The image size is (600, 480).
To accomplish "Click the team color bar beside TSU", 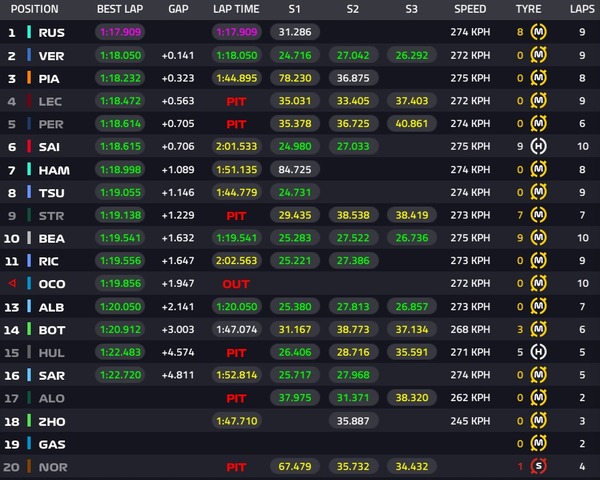I will pyautogui.click(x=30, y=192).
